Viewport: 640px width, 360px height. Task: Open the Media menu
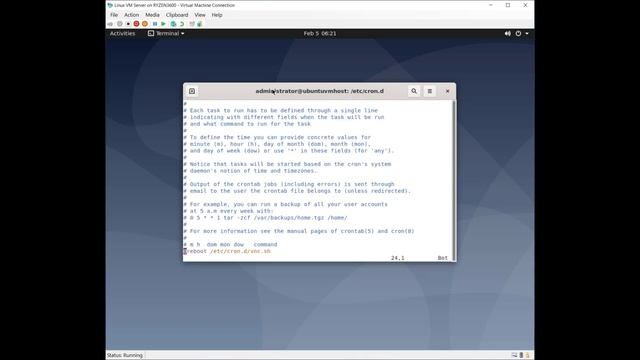coord(152,15)
